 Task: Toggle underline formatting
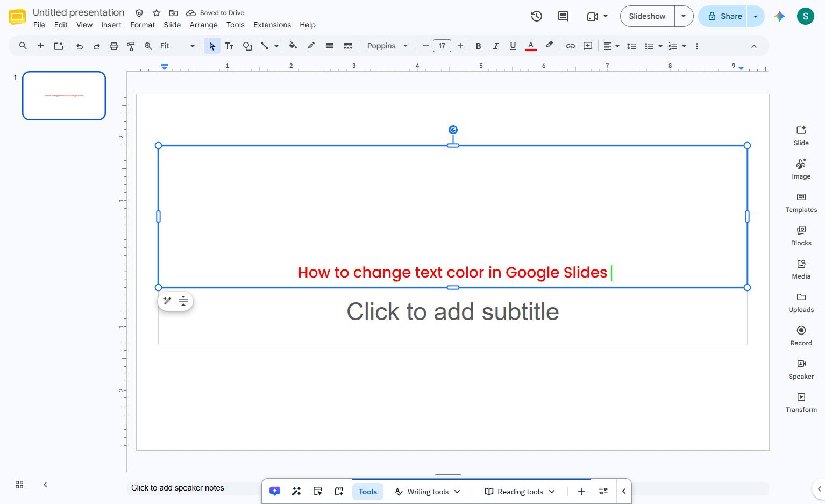tap(513, 46)
